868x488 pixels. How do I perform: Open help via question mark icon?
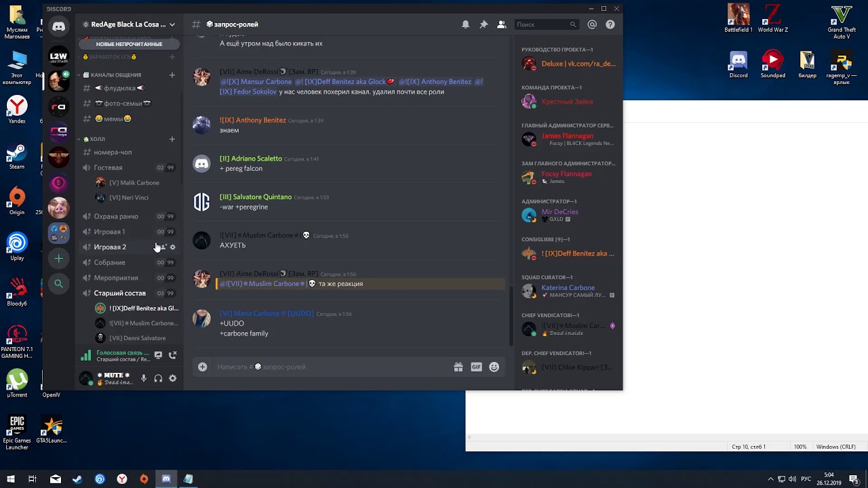[610, 24]
